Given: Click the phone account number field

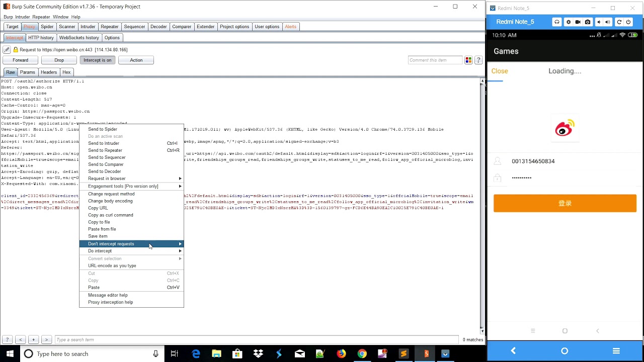Looking at the screenshot, I should coord(565,161).
